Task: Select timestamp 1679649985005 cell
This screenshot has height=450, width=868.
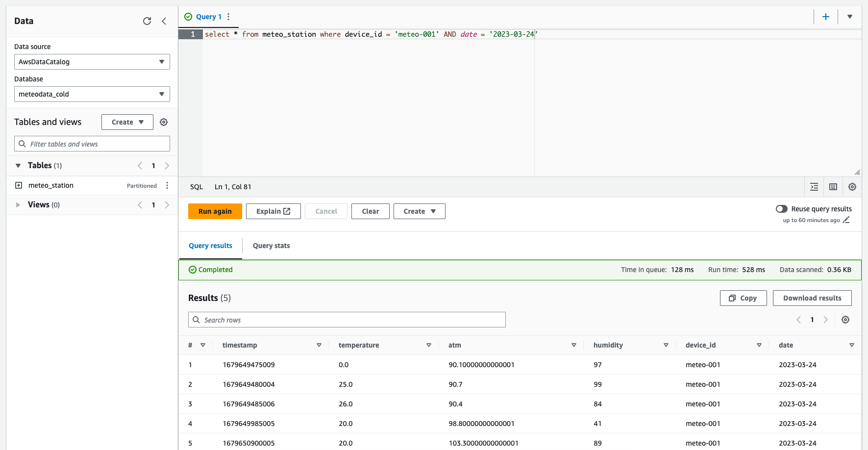Action: click(248, 424)
